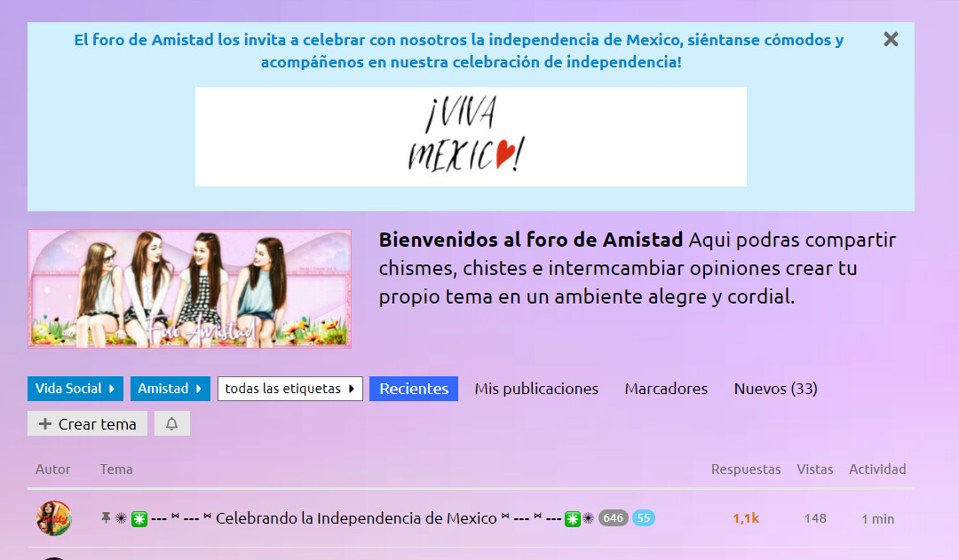The height and width of the screenshot is (560, 959).
Task: Expand the Amistad subcategory dropdown
Action: 170,389
